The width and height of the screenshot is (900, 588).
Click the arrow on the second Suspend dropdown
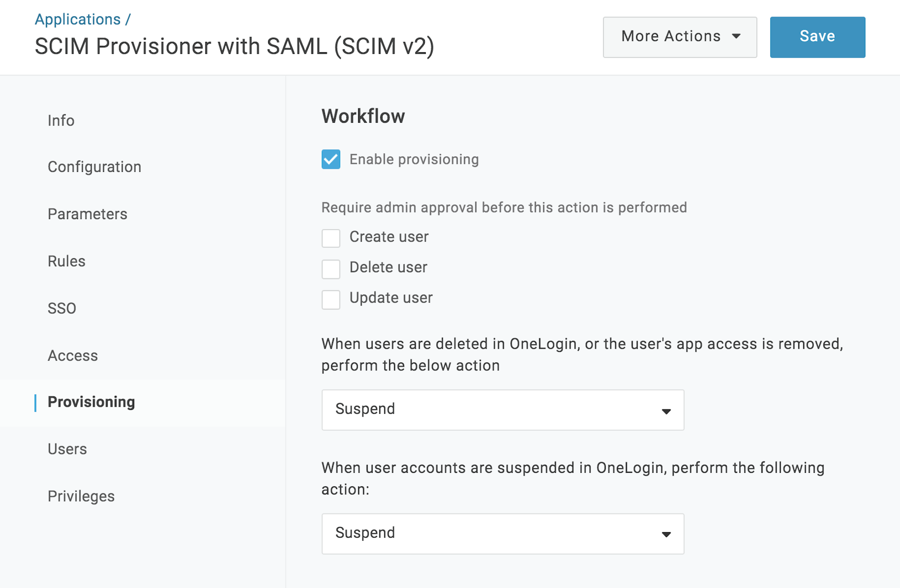pos(666,534)
